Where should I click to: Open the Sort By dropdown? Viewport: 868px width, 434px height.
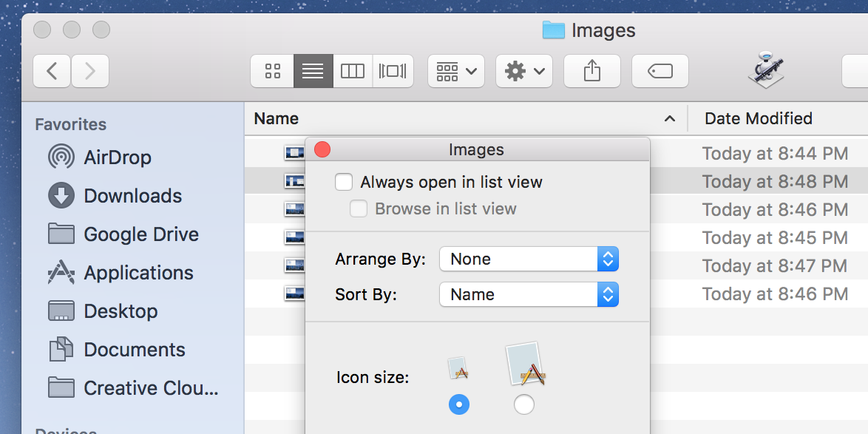(529, 294)
